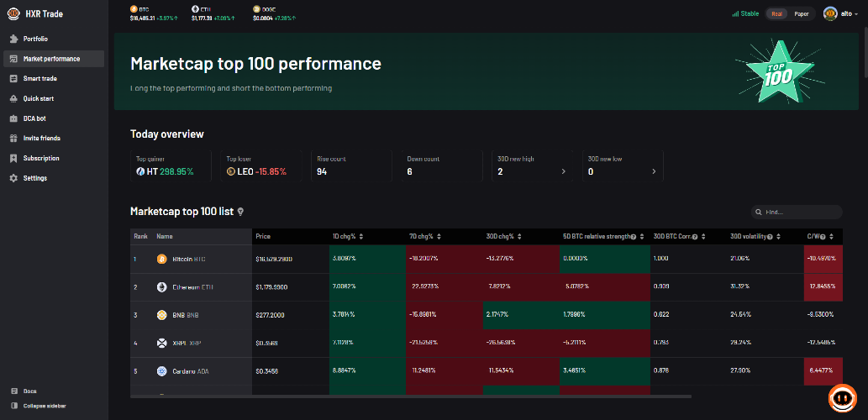Expand the 30D new high chevron
This screenshot has height=420, width=868.
pyautogui.click(x=564, y=171)
